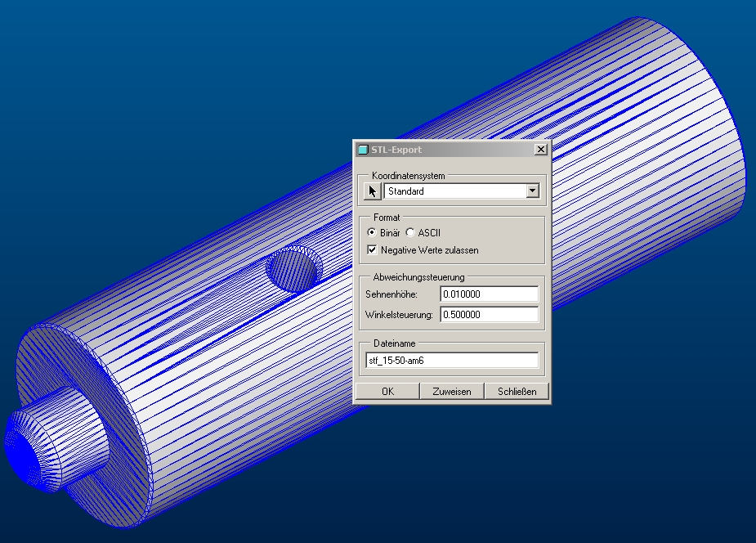This screenshot has width=756, height=543.
Task: Click the Dateiname group label
Action: [394, 343]
